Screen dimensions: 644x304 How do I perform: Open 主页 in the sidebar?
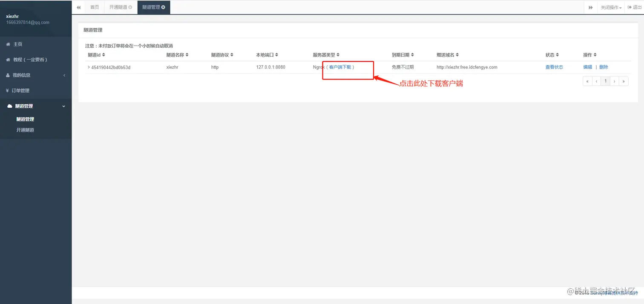click(x=36, y=44)
